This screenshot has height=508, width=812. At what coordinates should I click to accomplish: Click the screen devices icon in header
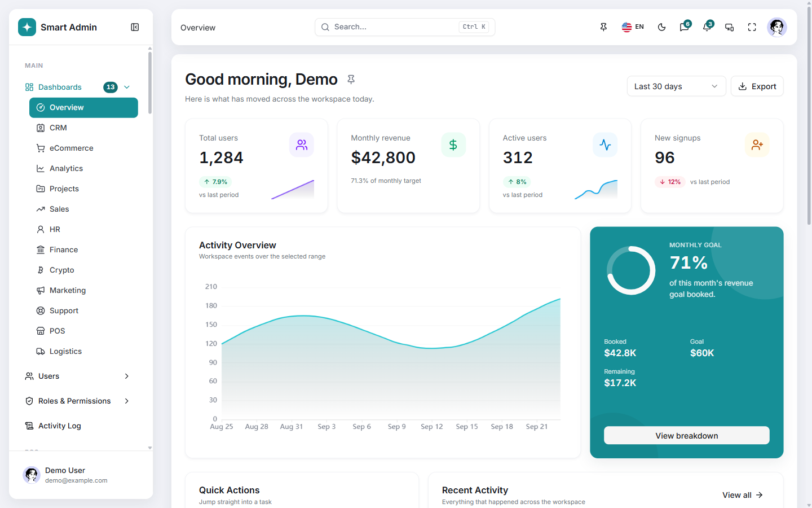click(x=730, y=27)
